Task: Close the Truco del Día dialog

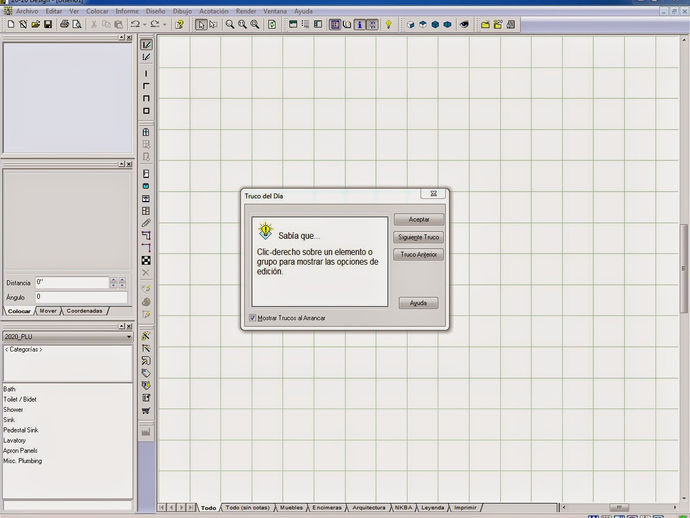Action: click(x=433, y=194)
